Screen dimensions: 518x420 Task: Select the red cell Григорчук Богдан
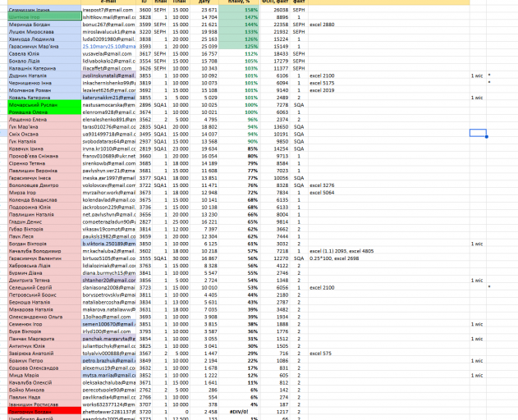coord(44,412)
